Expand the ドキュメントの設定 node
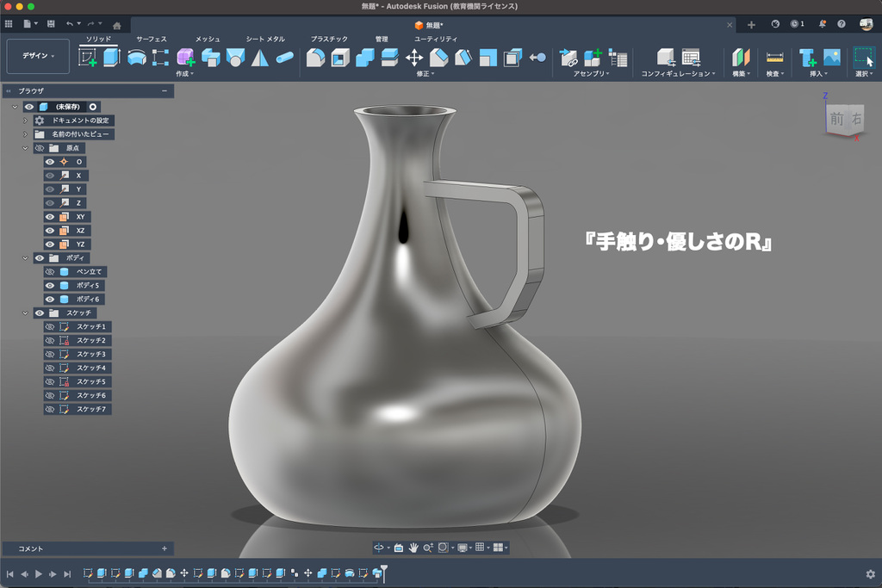 coord(26,121)
